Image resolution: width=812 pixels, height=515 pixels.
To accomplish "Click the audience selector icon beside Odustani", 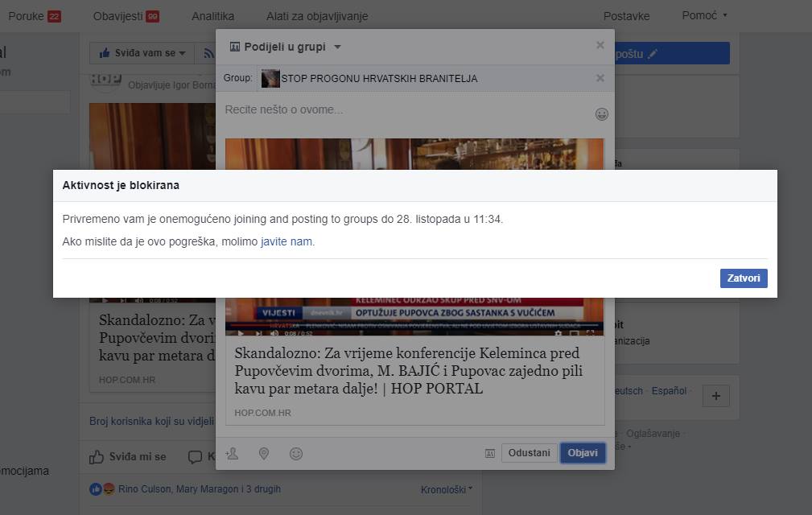I will [x=489, y=454].
